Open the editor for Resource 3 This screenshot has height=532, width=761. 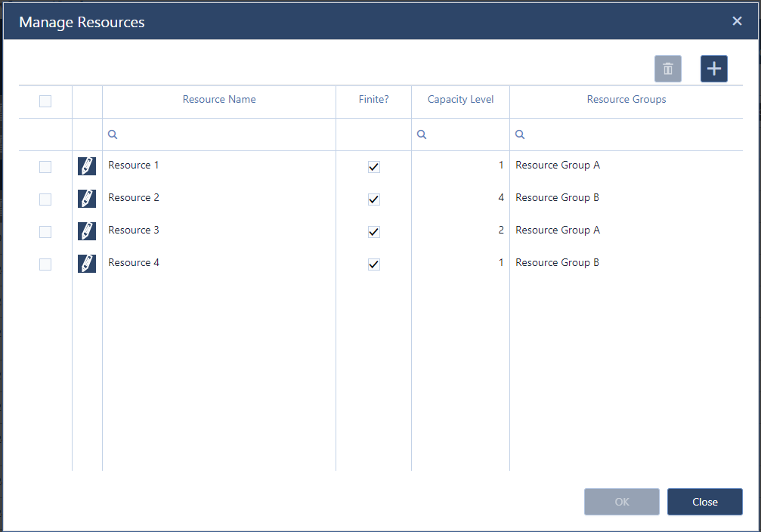pos(86,231)
